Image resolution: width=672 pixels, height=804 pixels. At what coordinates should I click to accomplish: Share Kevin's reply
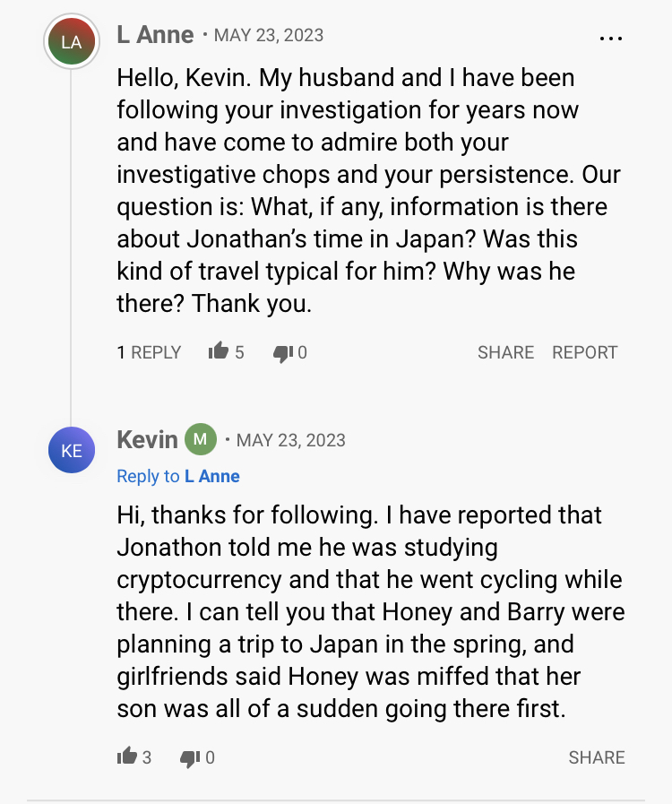(x=597, y=757)
